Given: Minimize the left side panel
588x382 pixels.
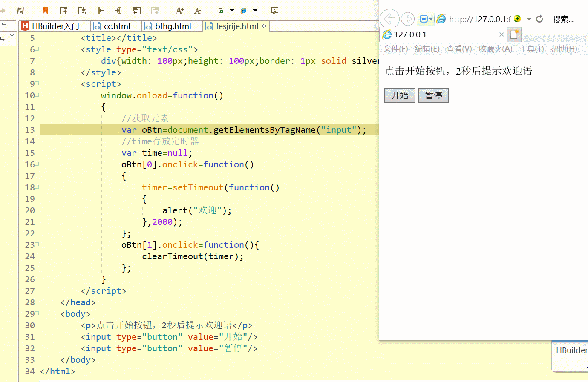Looking at the screenshot, I should coord(4,25).
